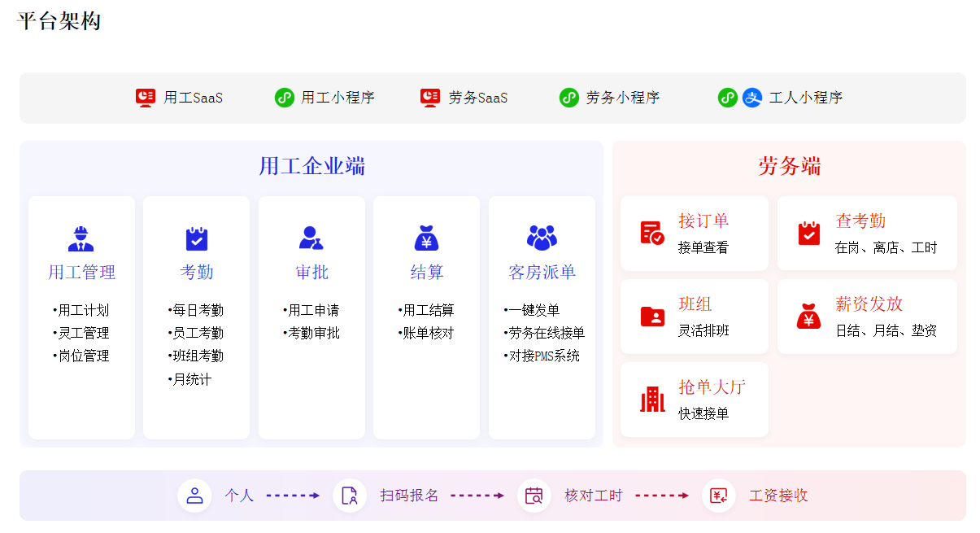The width and height of the screenshot is (980, 533).
Task: Click the 客房派单 card title
Action: [x=542, y=272]
